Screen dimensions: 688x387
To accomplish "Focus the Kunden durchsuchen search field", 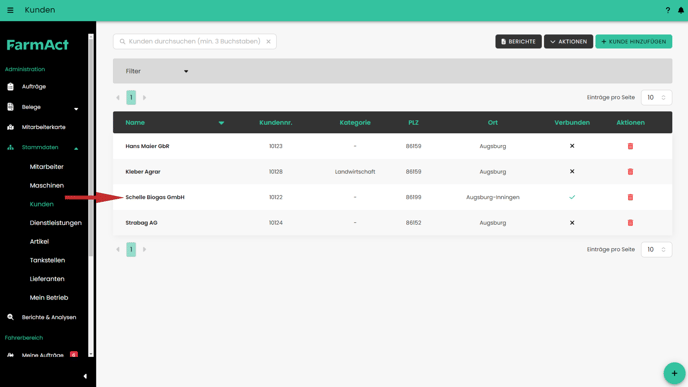I will (194, 41).
